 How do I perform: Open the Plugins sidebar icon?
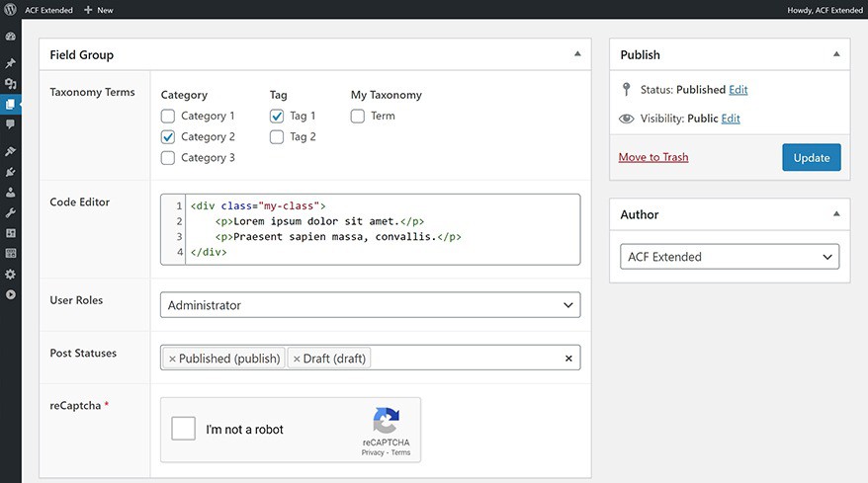tap(10, 172)
